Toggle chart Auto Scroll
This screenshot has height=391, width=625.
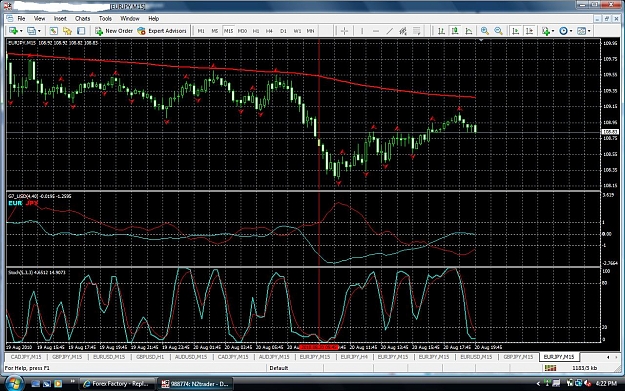coord(515,31)
